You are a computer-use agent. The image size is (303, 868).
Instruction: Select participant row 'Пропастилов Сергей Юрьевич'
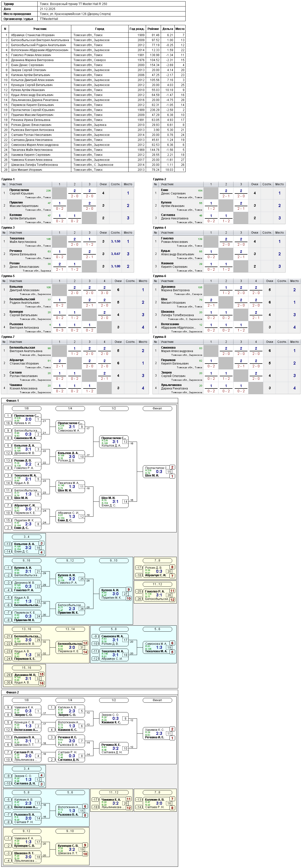[x=93, y=110]
